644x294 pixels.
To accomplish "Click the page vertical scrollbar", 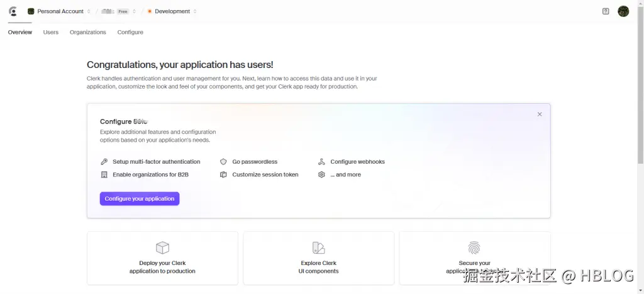I will pos(640,86).
